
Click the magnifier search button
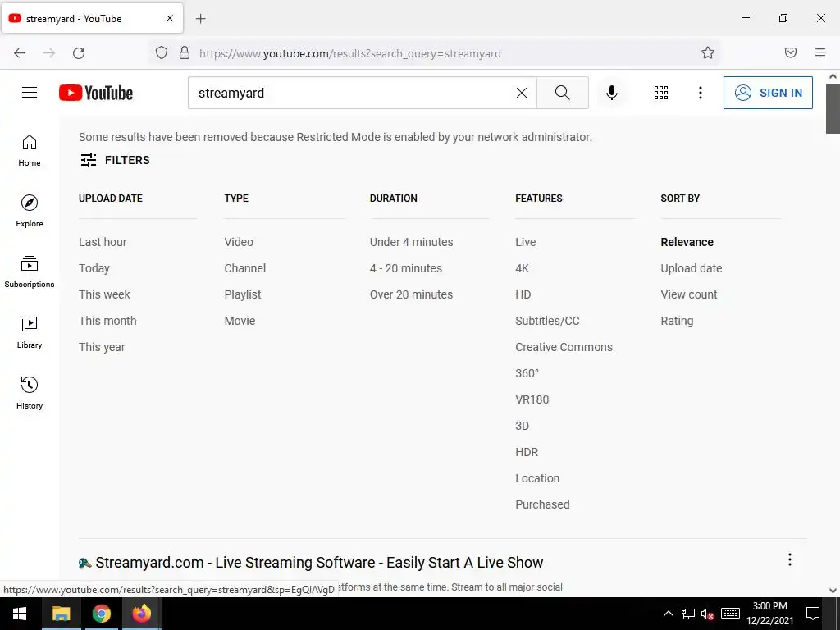563,93
